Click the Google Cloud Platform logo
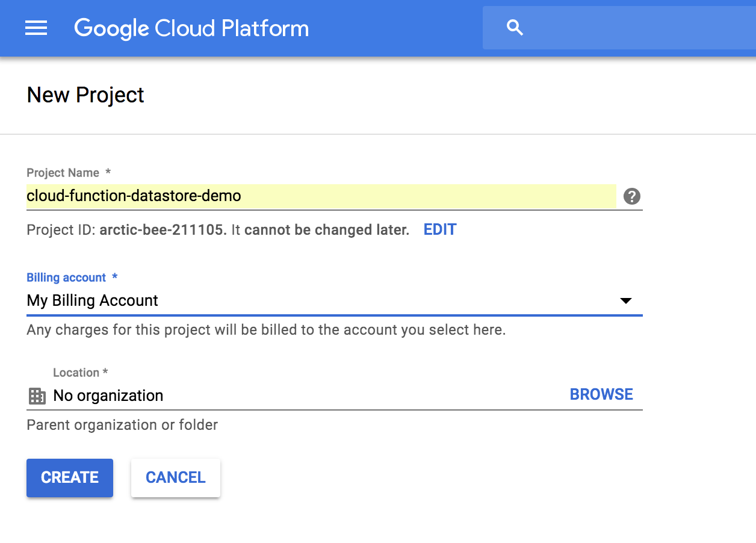 coord(191,28)
